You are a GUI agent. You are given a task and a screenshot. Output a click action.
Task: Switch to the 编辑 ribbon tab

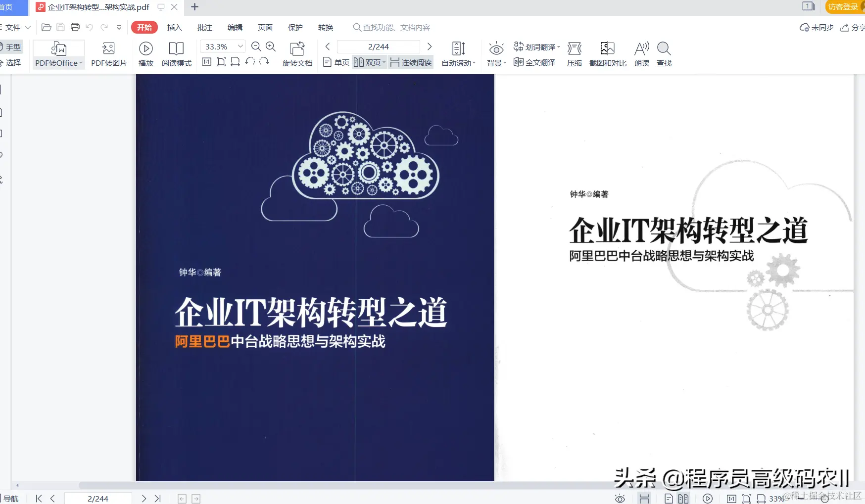tap(235, 27)
